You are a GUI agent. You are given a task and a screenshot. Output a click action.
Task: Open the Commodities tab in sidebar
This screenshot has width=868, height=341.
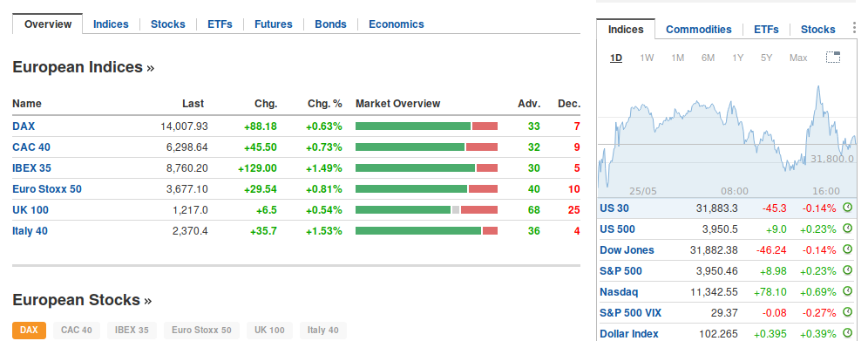pyautogui.click(x=699, y=30)
